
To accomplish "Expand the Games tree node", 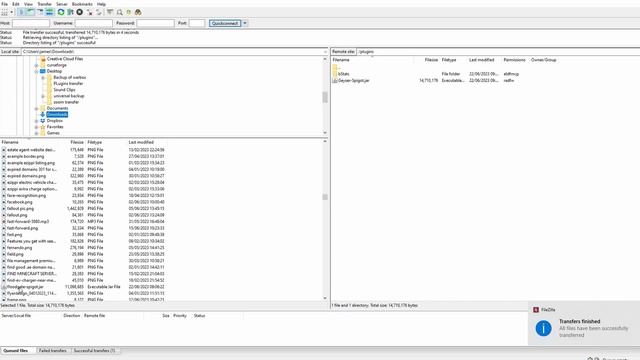I will click(36, 133).
